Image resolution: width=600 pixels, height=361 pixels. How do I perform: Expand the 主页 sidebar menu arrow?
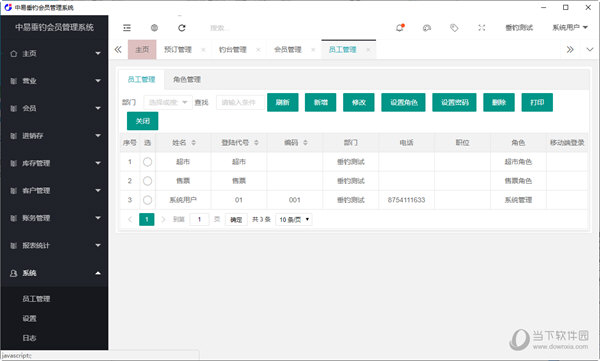click(x=98, y=54)
